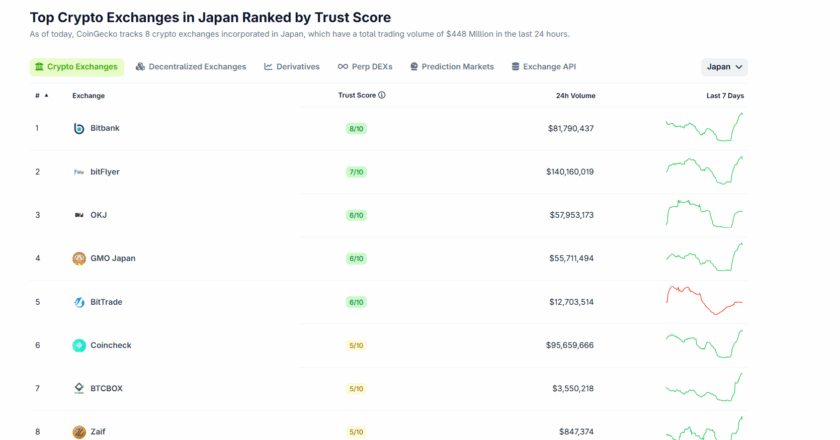
Task: Click the BTCBOX logo icon
Action: [x=79, y=389]
